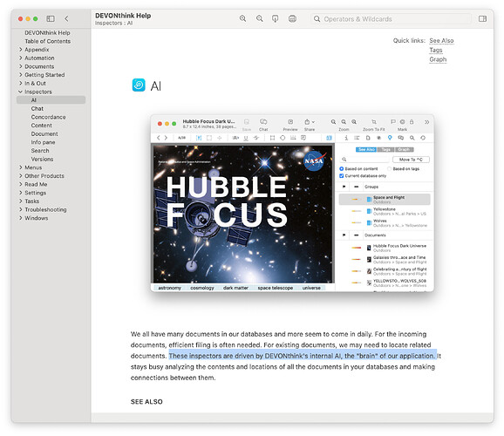Image resolution: width=504 pixels, height=436 pixels.
Task: Go back with the chevron arrow
Action: pos(66,18)
